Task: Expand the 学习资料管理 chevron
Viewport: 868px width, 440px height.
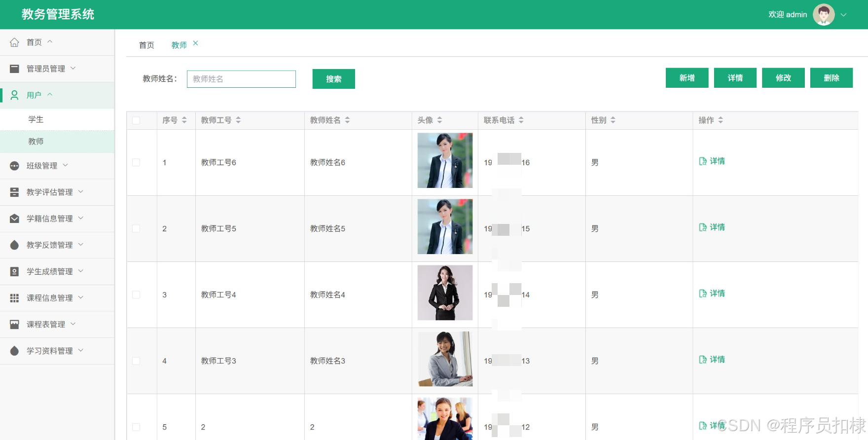Action: point(81,350)
